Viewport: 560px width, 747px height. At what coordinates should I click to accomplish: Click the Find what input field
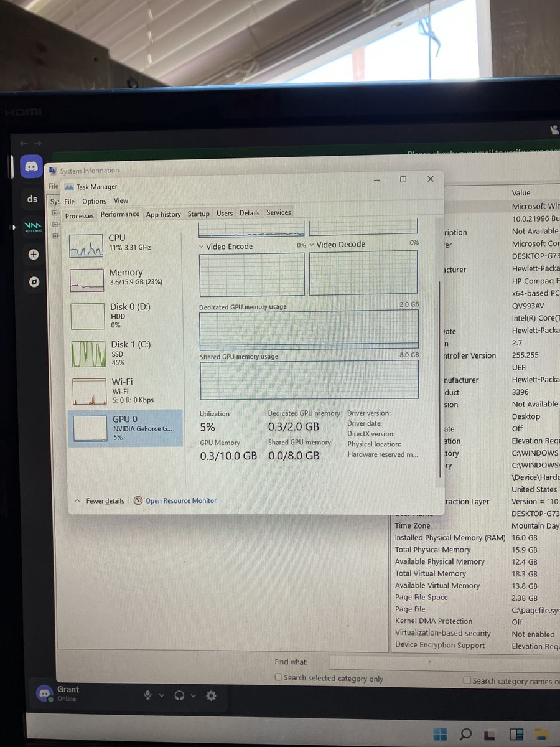[x=436, y=662]
